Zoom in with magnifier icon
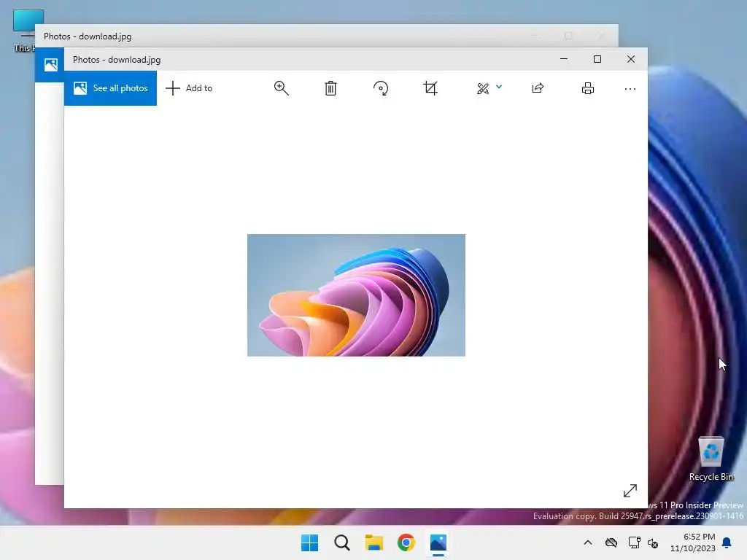Screen dimensions: 747x560 pos(281,88)
